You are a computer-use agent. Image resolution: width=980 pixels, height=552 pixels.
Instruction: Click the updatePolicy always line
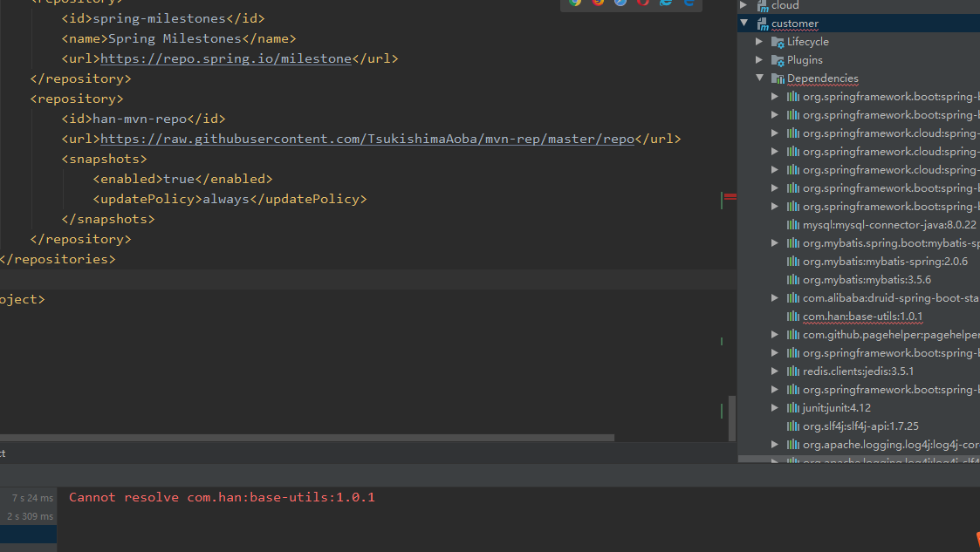(x=230, y=199)
